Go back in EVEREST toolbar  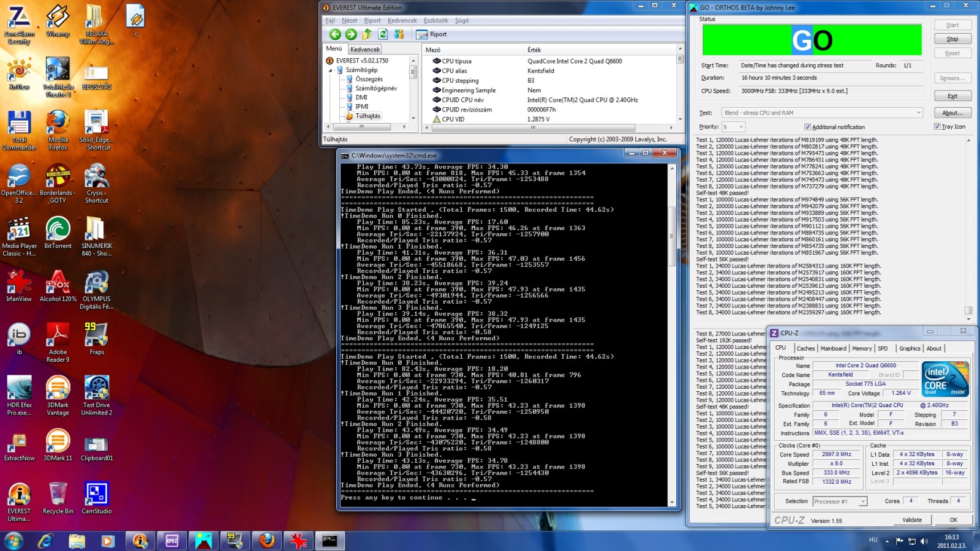pos(335,34)
